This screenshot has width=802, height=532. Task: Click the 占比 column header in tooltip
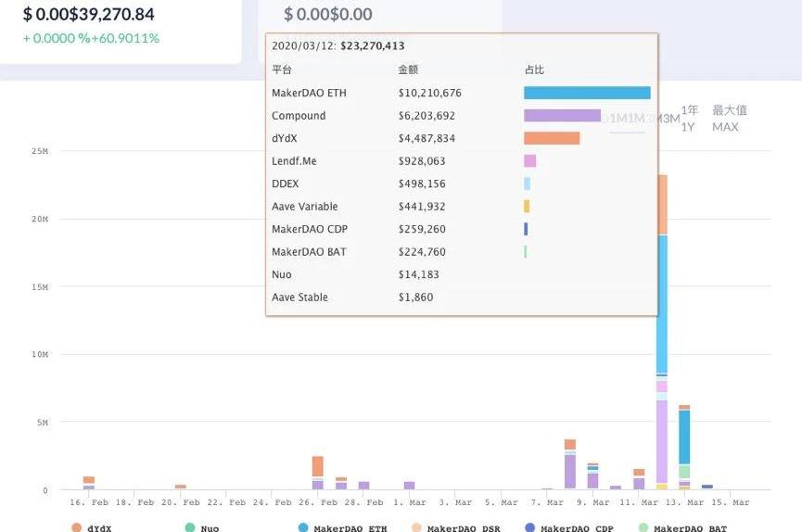[x=534, y=70]
